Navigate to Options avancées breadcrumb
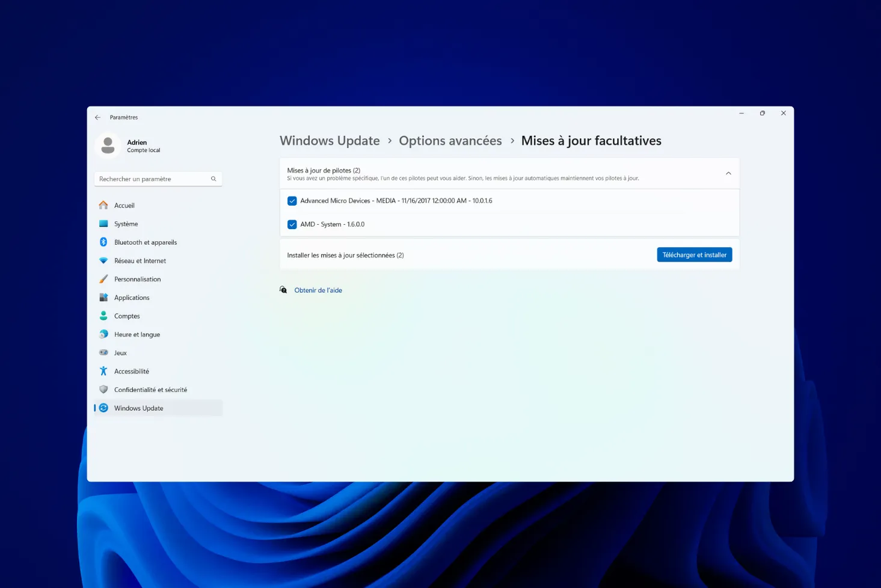881x588 pixels. pos(450,141)
